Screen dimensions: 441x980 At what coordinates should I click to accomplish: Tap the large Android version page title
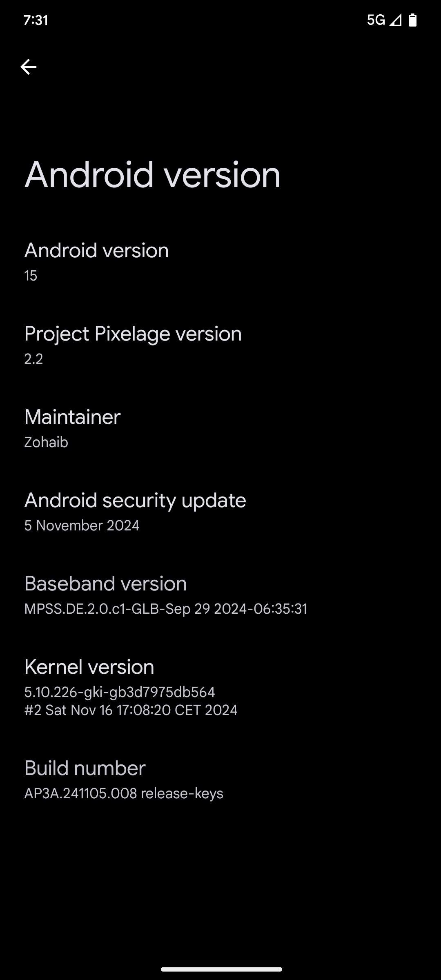(153, 175)
